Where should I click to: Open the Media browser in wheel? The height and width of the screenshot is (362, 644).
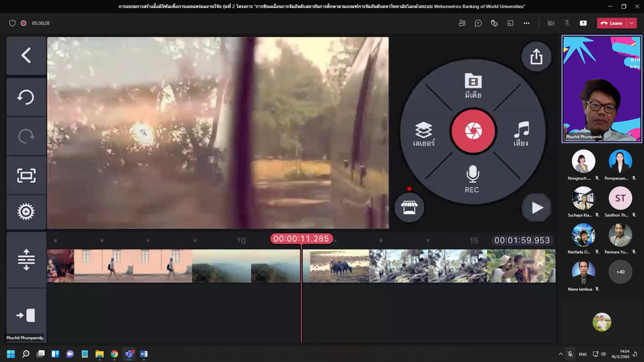(x=473, y=86)
